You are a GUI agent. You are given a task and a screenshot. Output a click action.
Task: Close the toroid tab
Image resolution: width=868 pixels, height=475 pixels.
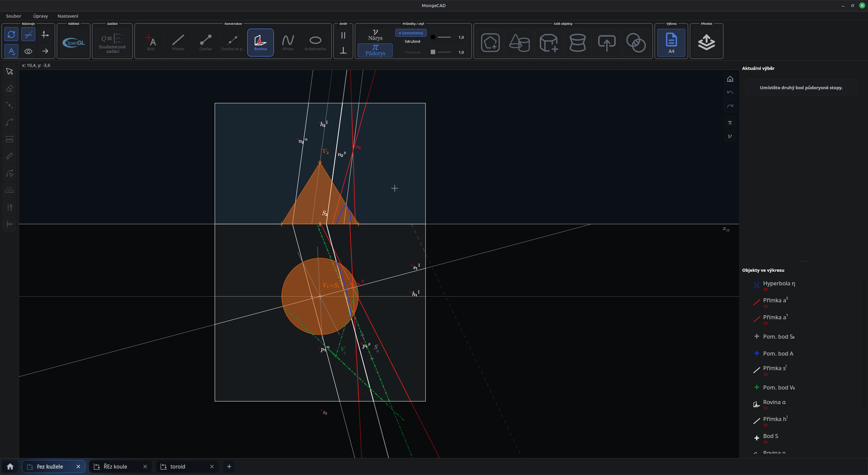coord(212,466)
